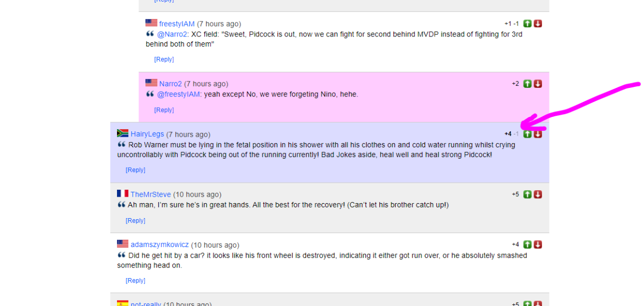Open TheMrSteve's user profile
Screen dimensions: 644x306
point(150,194)
